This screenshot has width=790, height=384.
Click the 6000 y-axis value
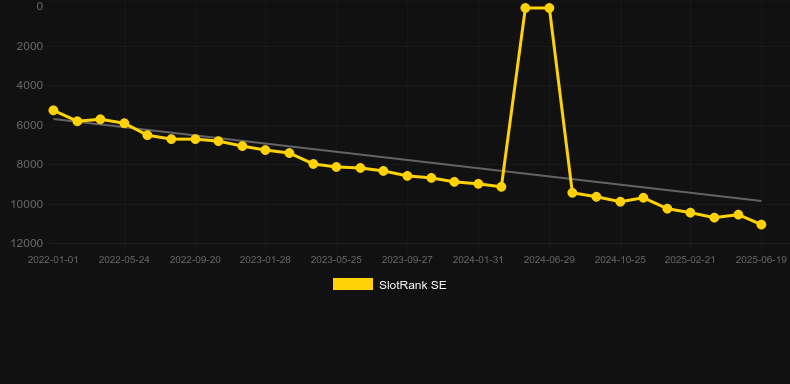tap(30, 125)
